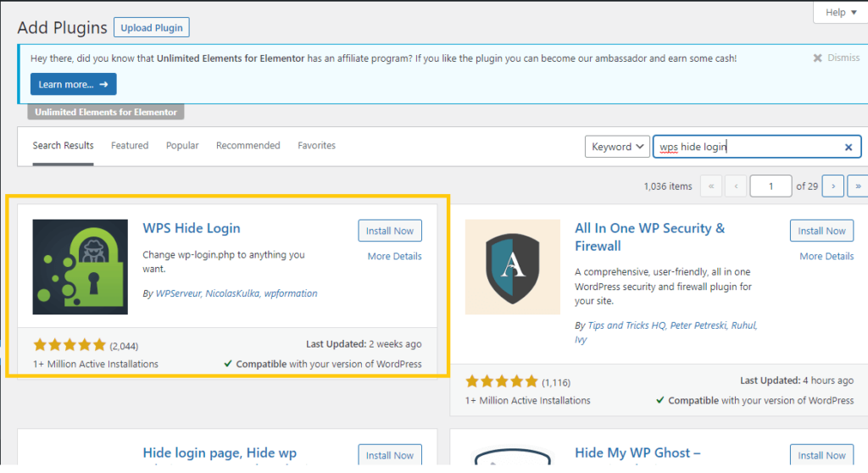Install All In One WP Security & Firewall
Viewport: 868px width, 473px height.
[x=821, y=231]
